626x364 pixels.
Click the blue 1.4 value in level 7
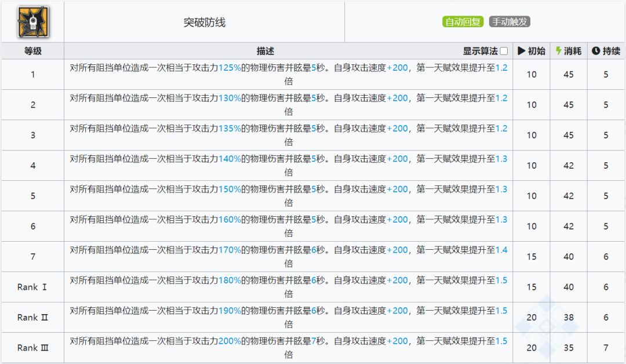501,250
